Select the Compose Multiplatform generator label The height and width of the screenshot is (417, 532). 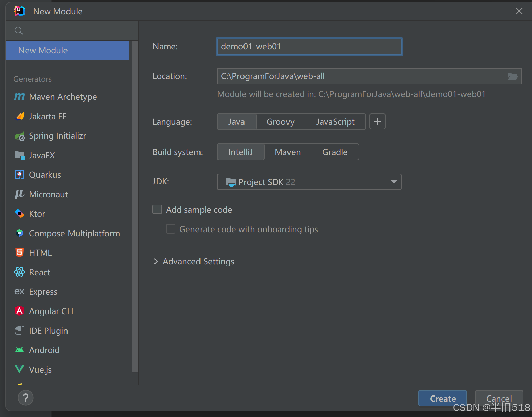pyautogui.click(x=74, y=233)
